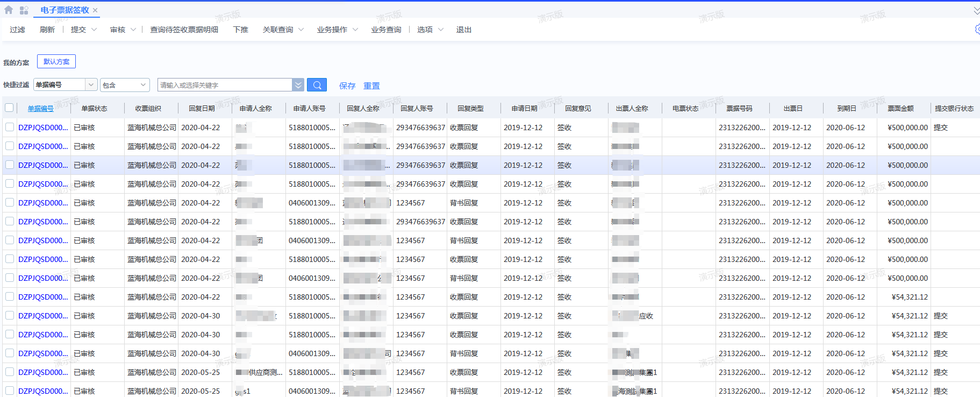980x397 pixels.
Task: Click 过滤 in the toolbar
Action: (17, 30)
